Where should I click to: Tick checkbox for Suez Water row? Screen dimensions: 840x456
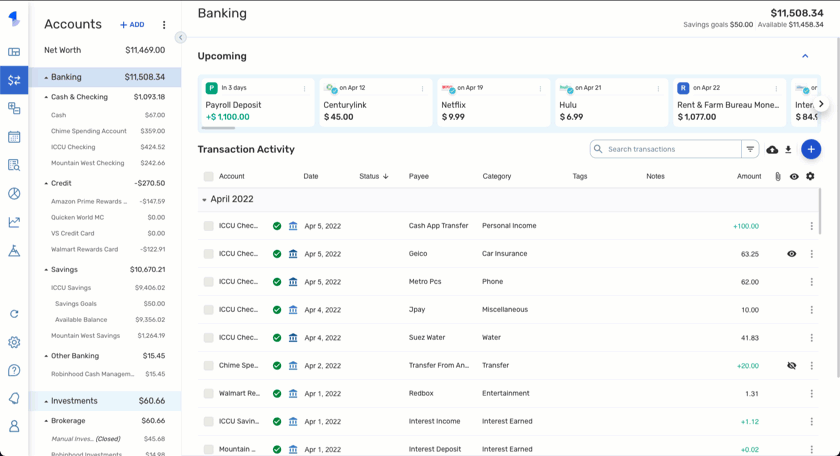click(208, 338)
